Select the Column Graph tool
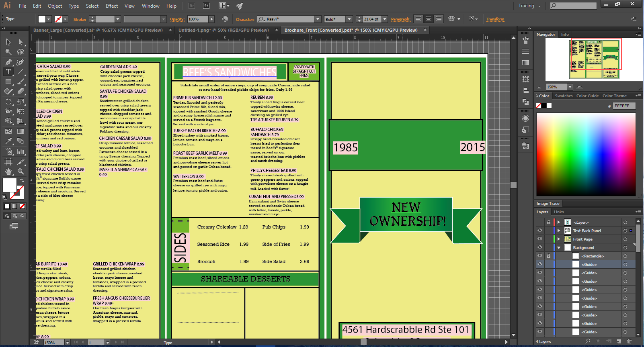This screenshot has height=347, width=644. [x=21, y=152]
